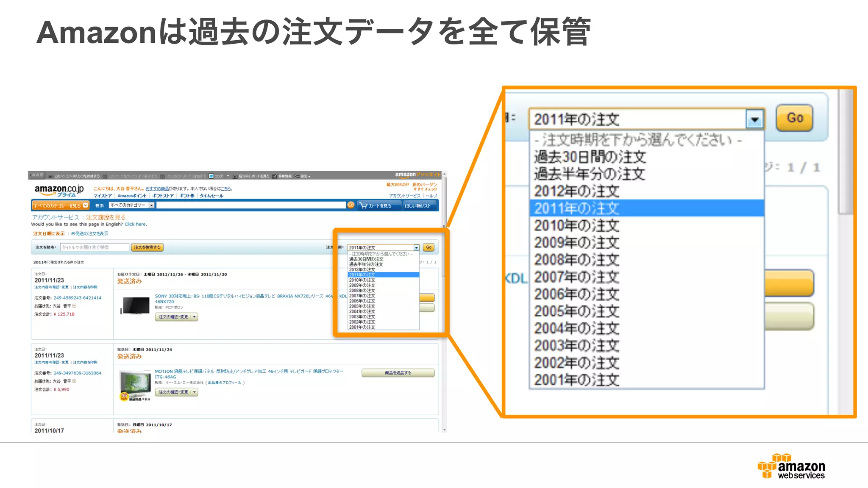Open order number 249-3497639-3163064

[x=78, y=373]
